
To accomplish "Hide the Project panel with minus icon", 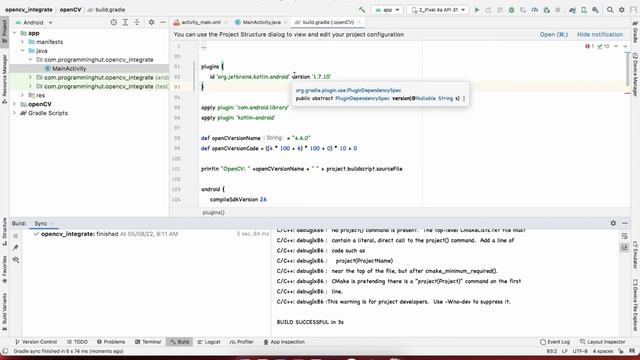I will [x=163, y=22].
